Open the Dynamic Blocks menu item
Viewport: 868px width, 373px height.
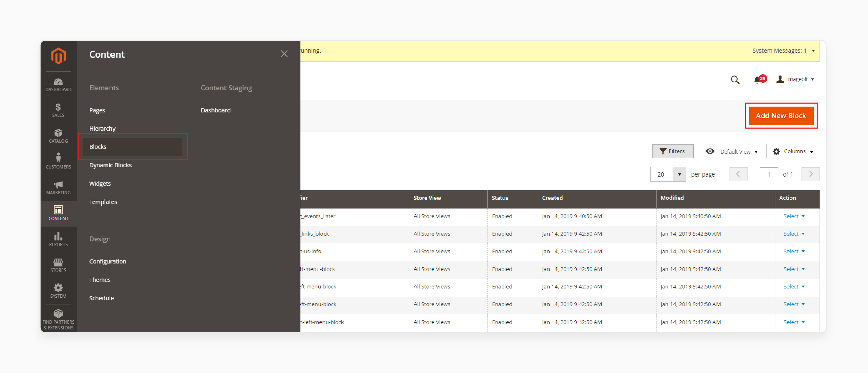coord(111,165)
